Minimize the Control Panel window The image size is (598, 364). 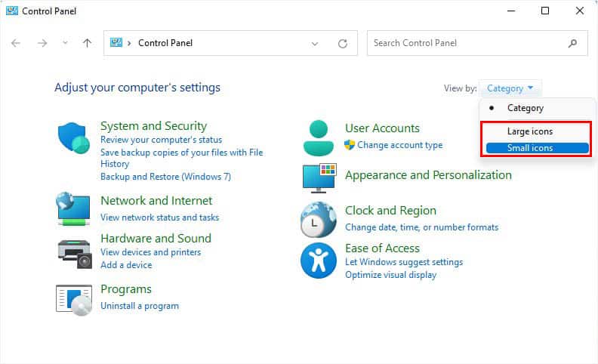click(511, 11)
